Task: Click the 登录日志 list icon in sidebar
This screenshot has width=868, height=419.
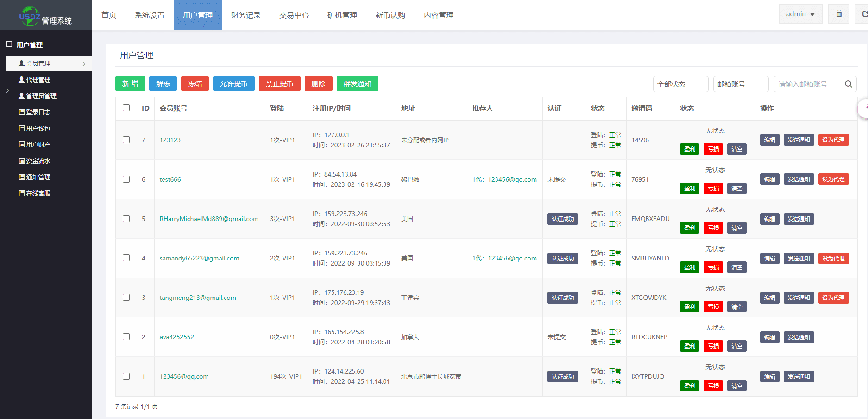Action: pos(21,112)
